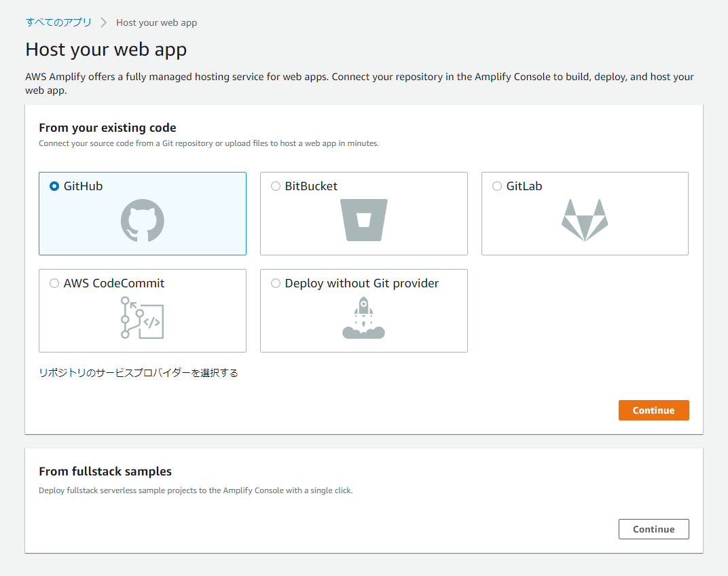Click Deploy fullstack serverless sample projects text
This screenshot has width=728, height=576.
click(196, 490)
